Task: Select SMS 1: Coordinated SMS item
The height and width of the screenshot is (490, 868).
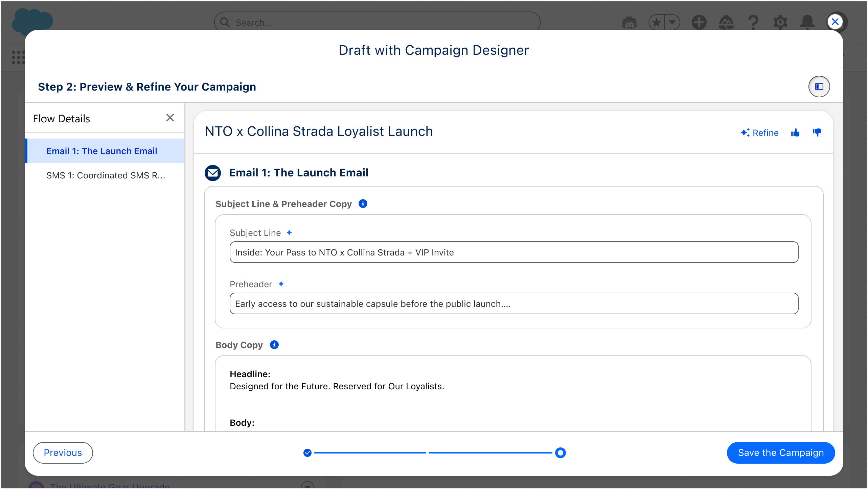Action: click(x=104, y=175)
